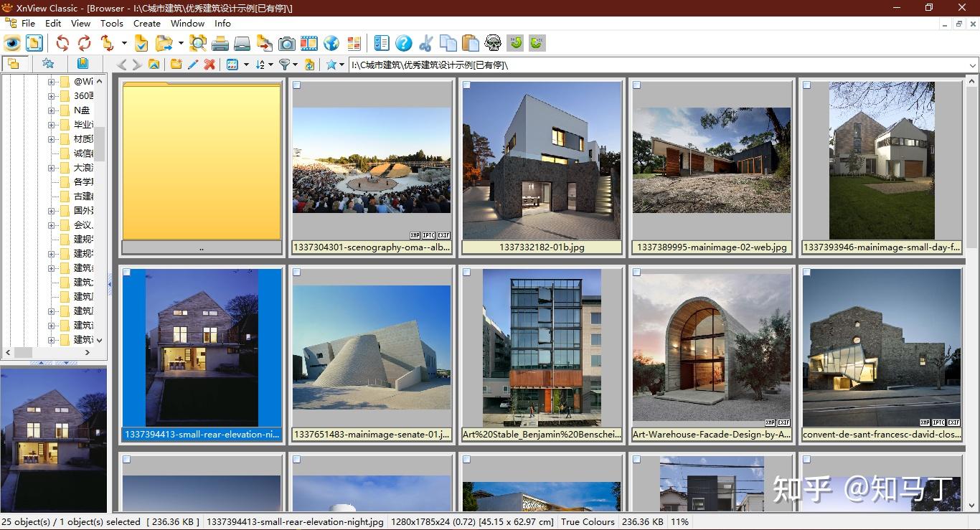980x530 pixels.
Task: Expand the 360 folder tree node
Action: click(51, 96)
